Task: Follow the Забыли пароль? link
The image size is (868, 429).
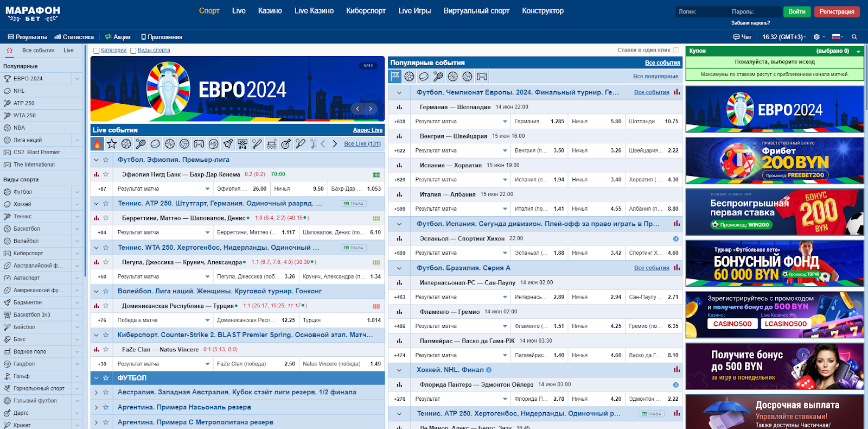Action: click(x=750, y=23)
